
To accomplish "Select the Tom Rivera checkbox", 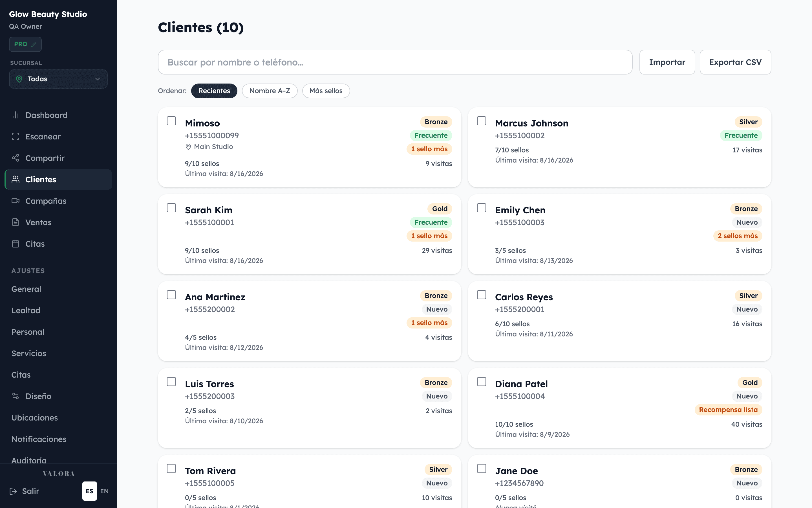I will coord(171,469).
